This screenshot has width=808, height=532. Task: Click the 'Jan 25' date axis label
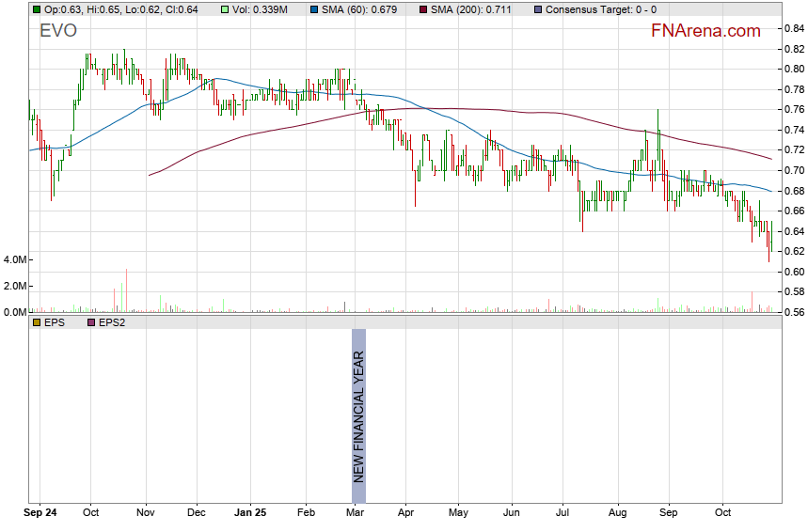pyautogui.click(x=251, y=514)
